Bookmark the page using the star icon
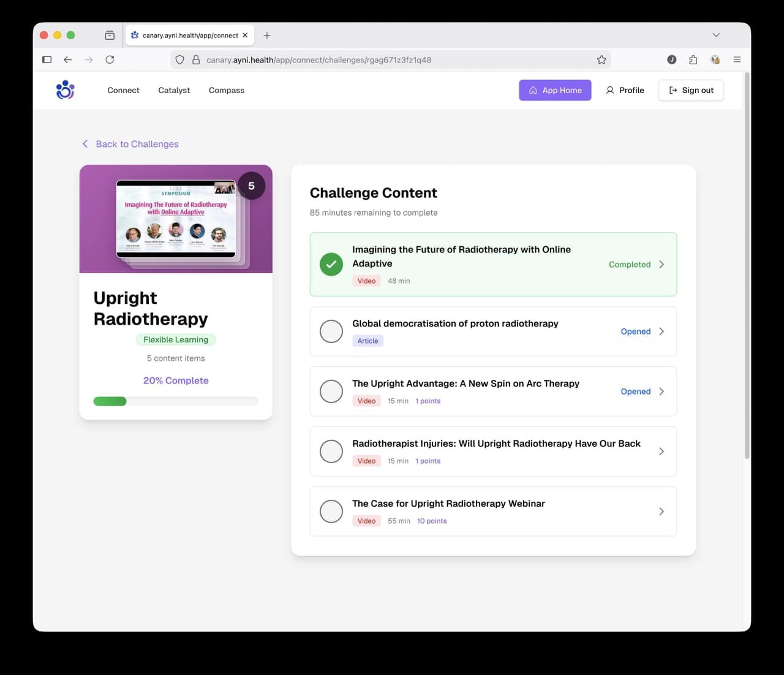784x675 pixels. click(601, 59)
